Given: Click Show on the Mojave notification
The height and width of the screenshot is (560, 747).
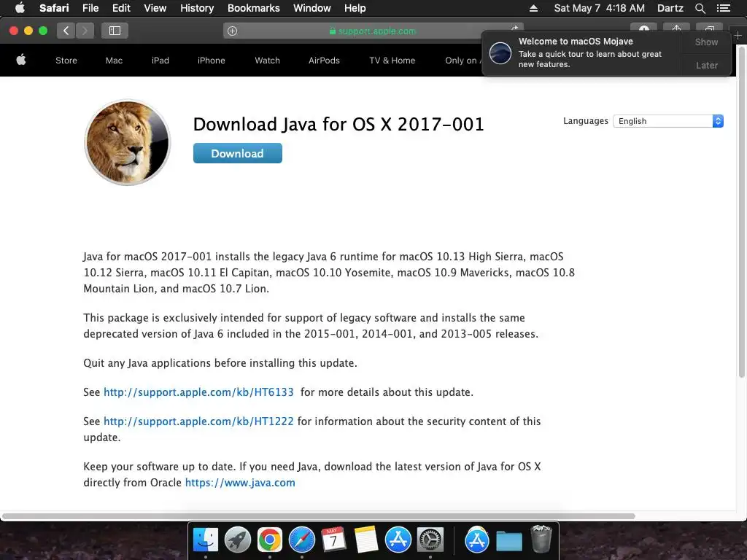Looking at the screenshot, I should pos(706,42).
